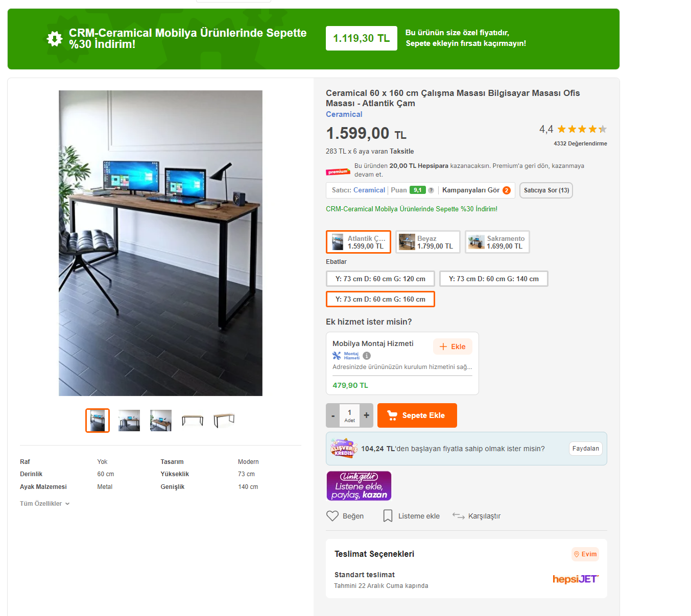Open Kampanyaları Gör campaigns list
The height and width of the screenshot is (616, 691).
click(x=476, y=190)
